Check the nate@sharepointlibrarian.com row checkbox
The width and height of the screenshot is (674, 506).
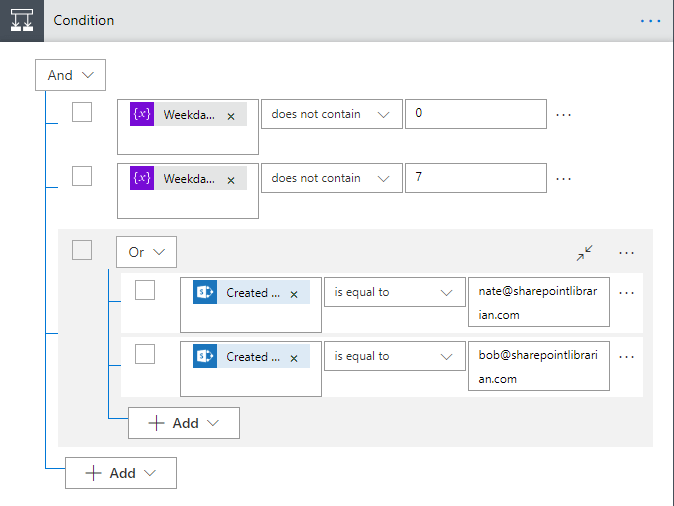(x=145, y=290)
